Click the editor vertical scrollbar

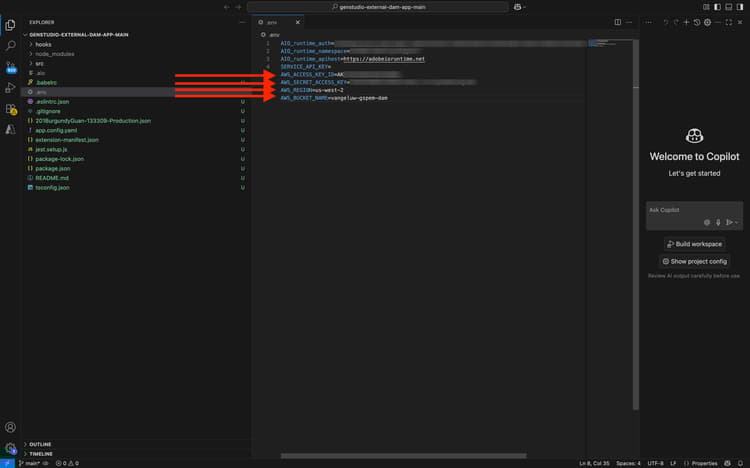coord(636,224)
